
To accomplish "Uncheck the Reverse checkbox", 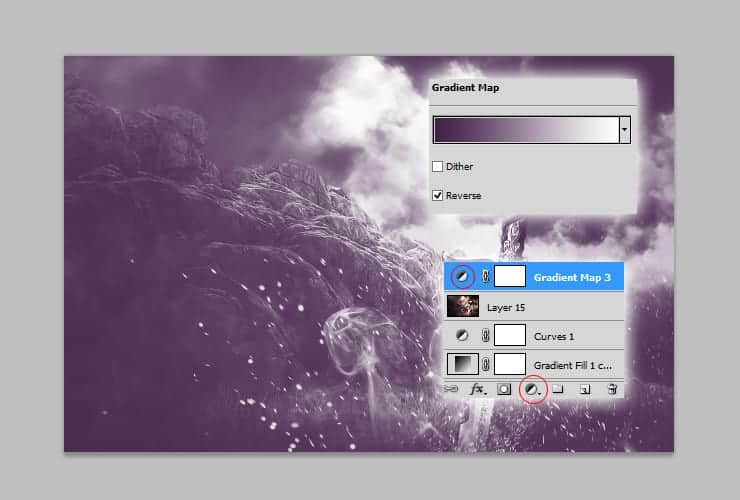I will (x=437, y=196).
